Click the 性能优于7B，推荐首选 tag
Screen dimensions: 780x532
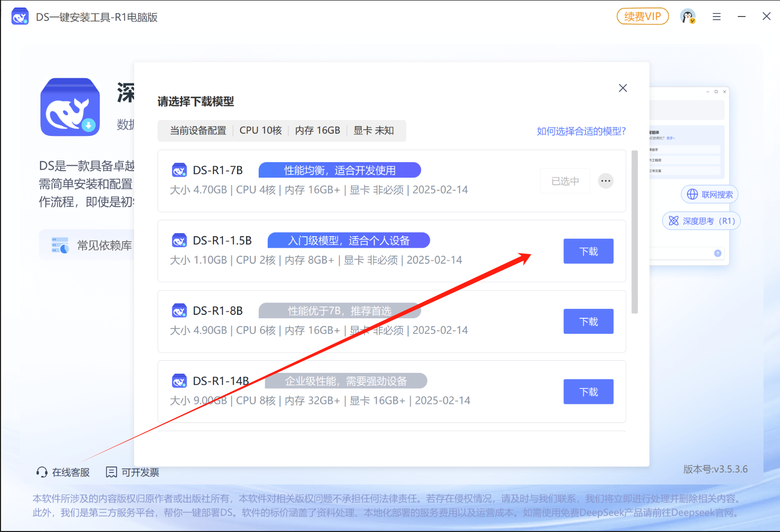(340, 311)
